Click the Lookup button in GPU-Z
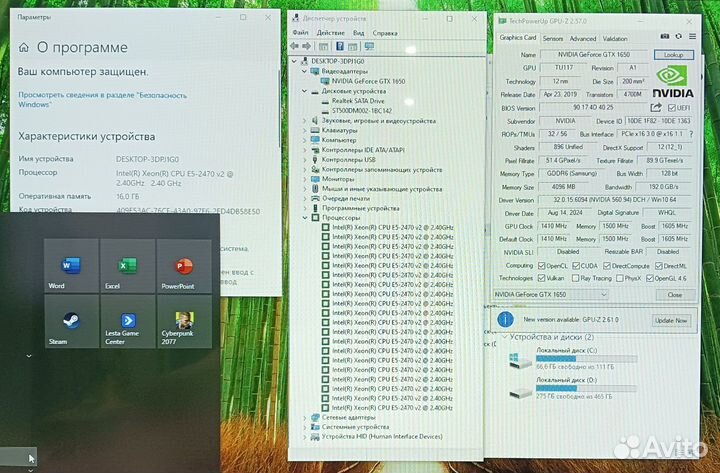This screenshot has height=473, width=720. [x=673, y=55]
